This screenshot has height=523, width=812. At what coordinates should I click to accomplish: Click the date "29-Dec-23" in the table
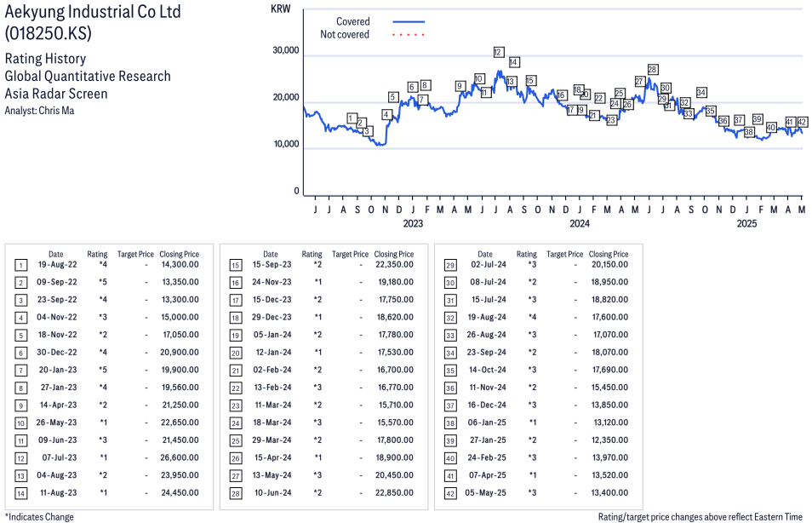coord(272,317)
